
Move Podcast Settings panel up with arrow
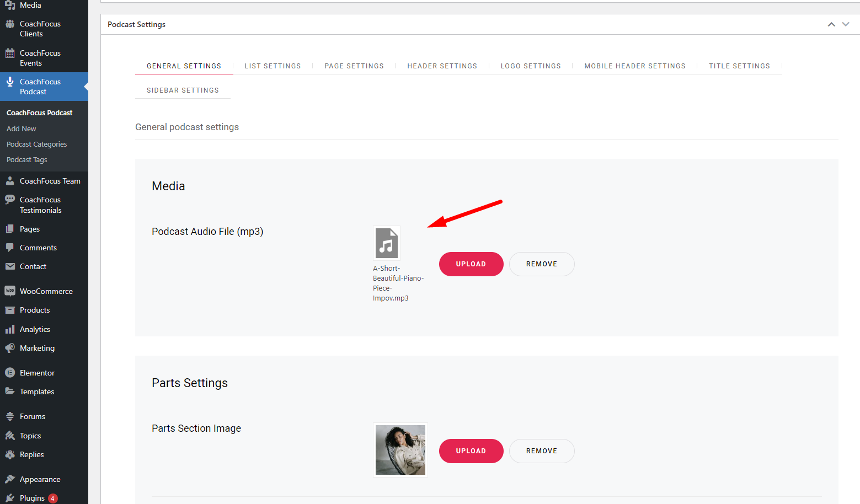[x=831, y=24]
